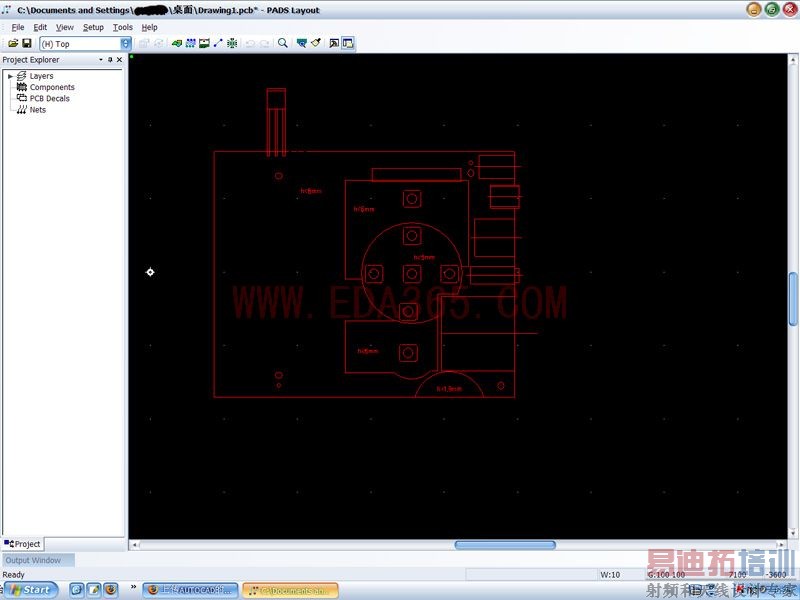Open Project Explorer panel options arrow

click(101, 60)
